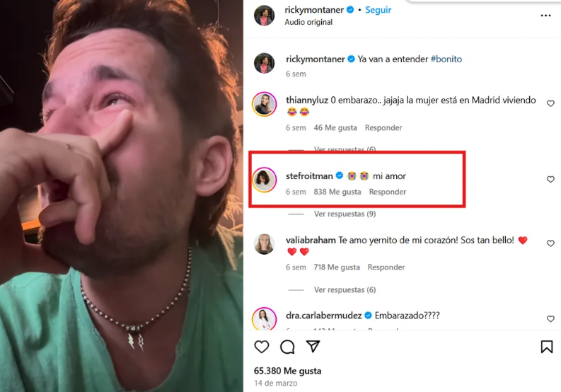Open the #bonito hashtag link
The image size is (561, 392).
(446, 59)
